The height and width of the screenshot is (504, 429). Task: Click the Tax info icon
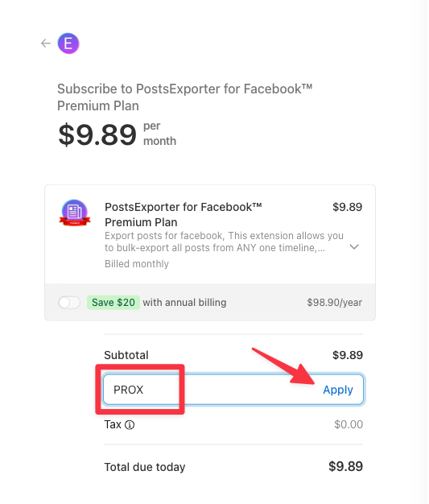coord(130,425)
